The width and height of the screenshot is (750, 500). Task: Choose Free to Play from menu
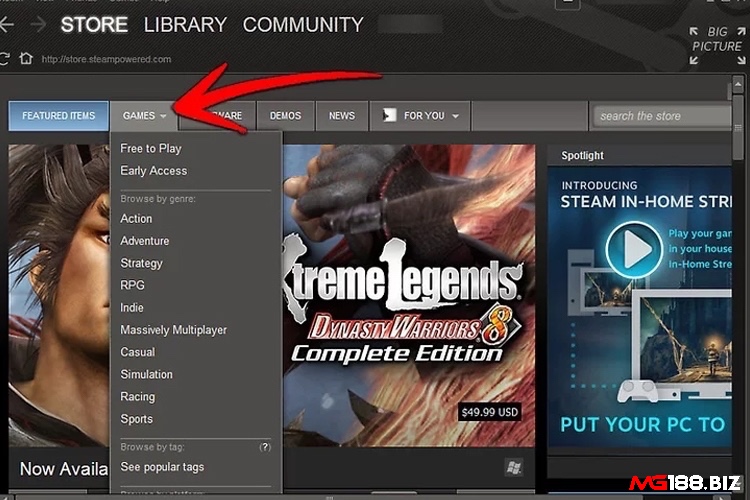[x=151, y=148]
